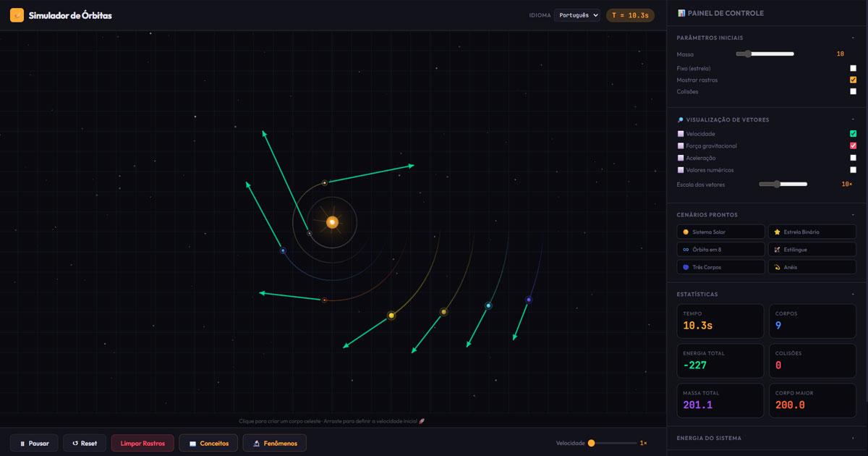
Task: Enable the Fixo (estrela) checkbox
Action: click(x=854, y=68)
